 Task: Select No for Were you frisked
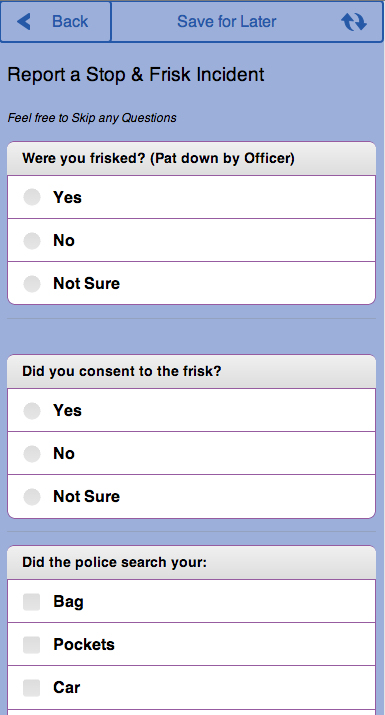(192, 240)
